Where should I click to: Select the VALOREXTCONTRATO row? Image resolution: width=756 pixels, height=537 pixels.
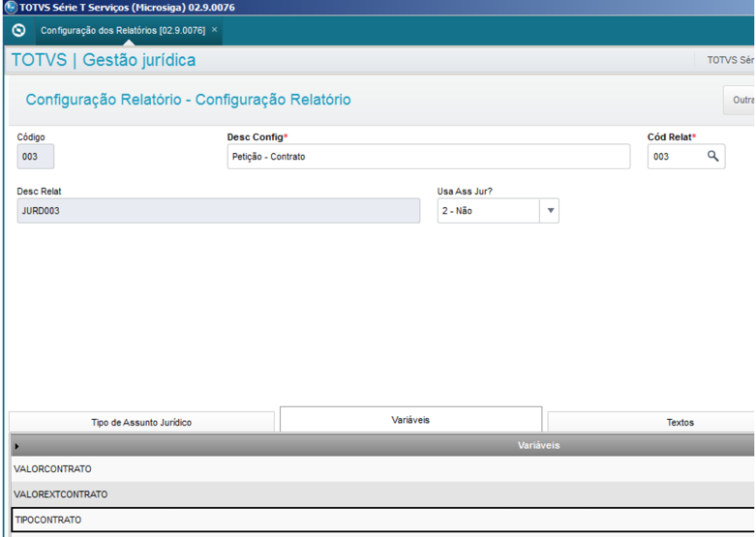(382, 494)
